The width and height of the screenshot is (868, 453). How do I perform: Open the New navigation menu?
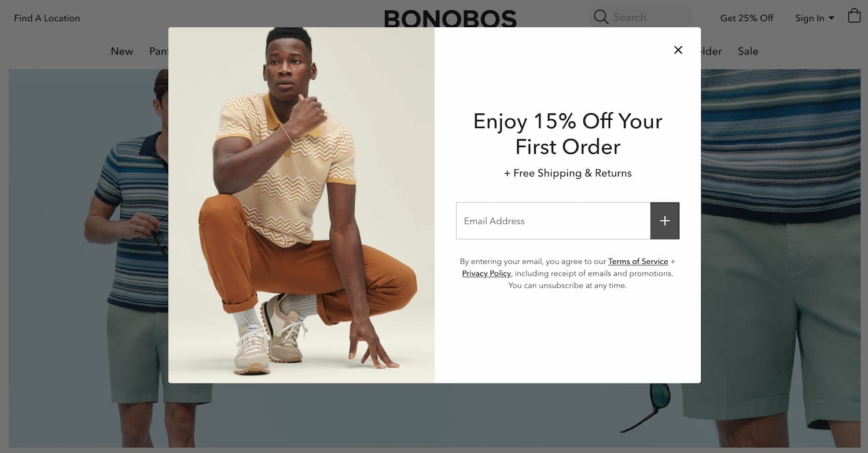(122, 51)
